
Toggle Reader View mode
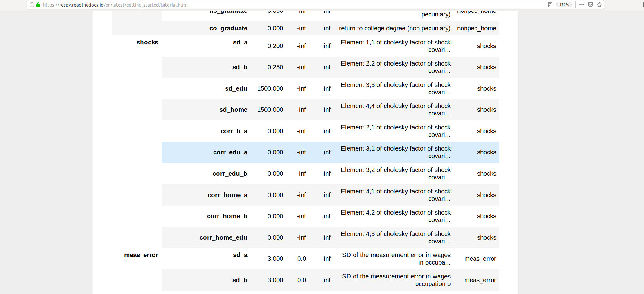click(x=550, y=5)
